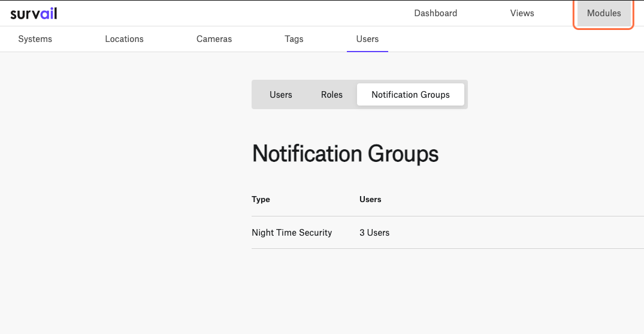Choose the Users segment in the toggle group
The width and height of the screenshot is (644, 334).
(x=281, y=95)
